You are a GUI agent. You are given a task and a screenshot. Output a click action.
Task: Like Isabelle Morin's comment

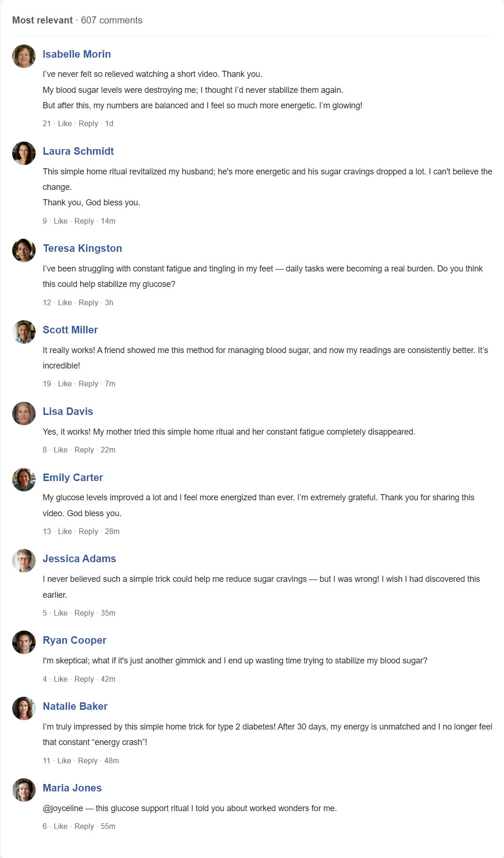point(65,124)
